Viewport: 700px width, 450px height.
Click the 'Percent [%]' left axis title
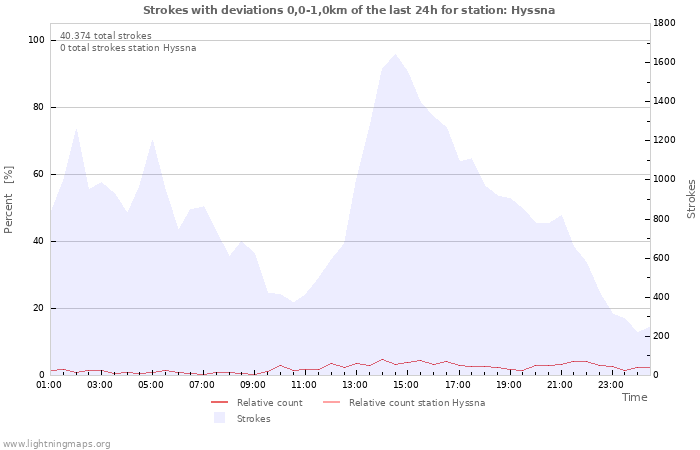point(9,200)
